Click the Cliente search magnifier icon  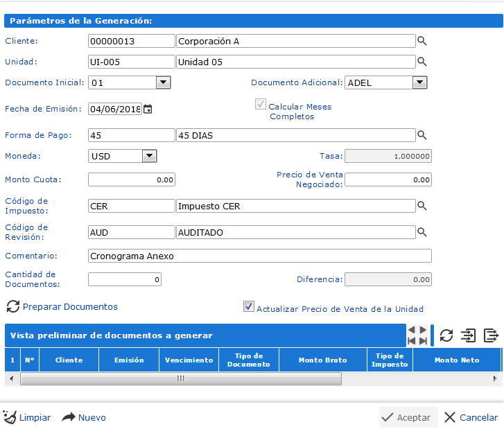tap(422, 42)
